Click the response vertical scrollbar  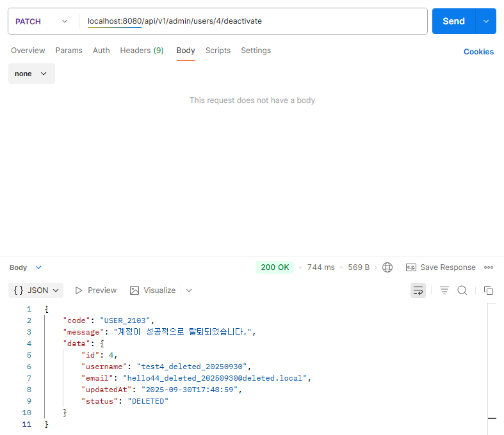(x=492, y=369)
